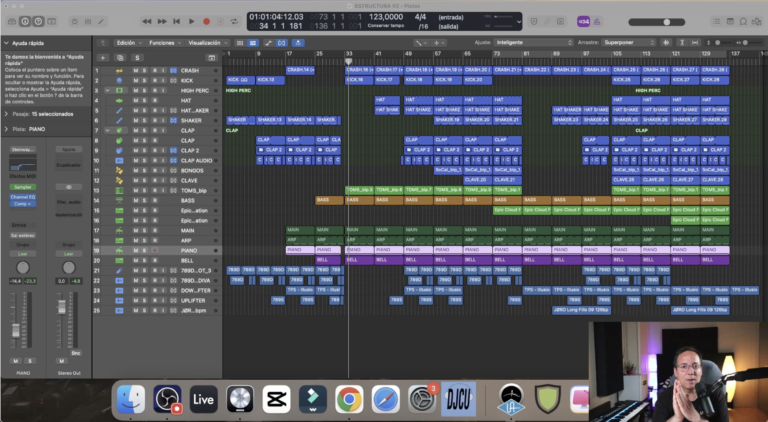Open Ableton Live from the dock

(203, 399)
